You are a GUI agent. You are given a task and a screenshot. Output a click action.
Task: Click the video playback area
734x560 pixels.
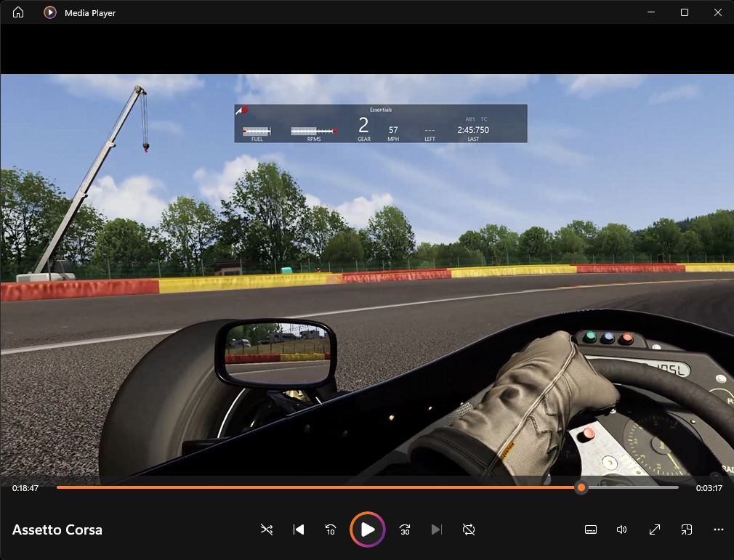367,275
